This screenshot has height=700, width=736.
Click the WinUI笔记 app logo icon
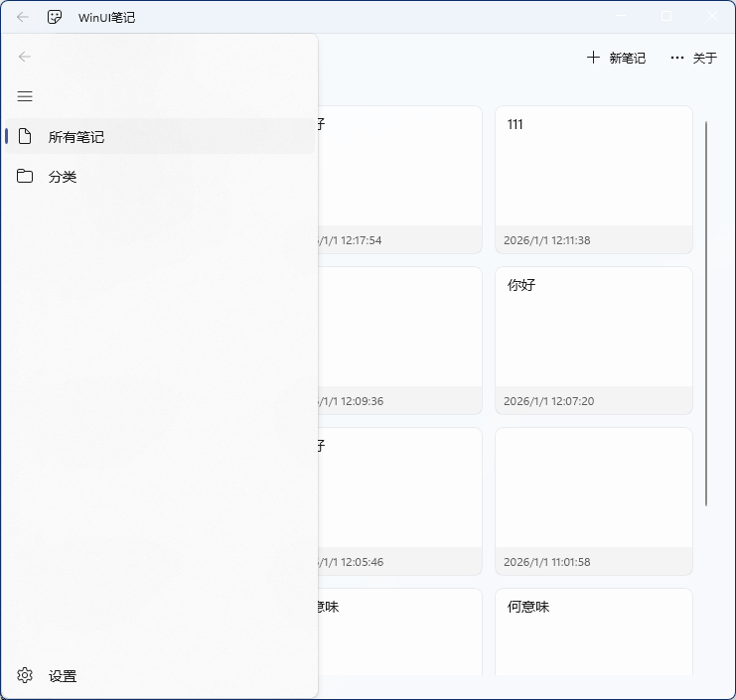56,17
